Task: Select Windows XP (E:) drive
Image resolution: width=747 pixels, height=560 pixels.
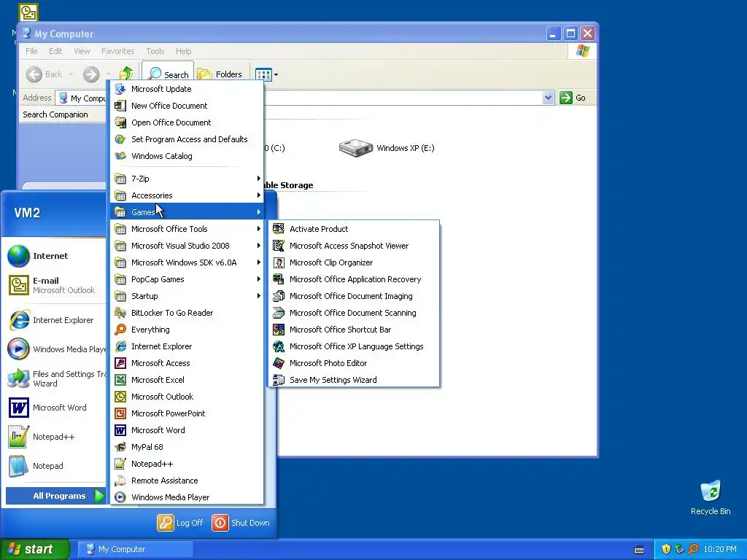Action: click(x=387, y=148)
